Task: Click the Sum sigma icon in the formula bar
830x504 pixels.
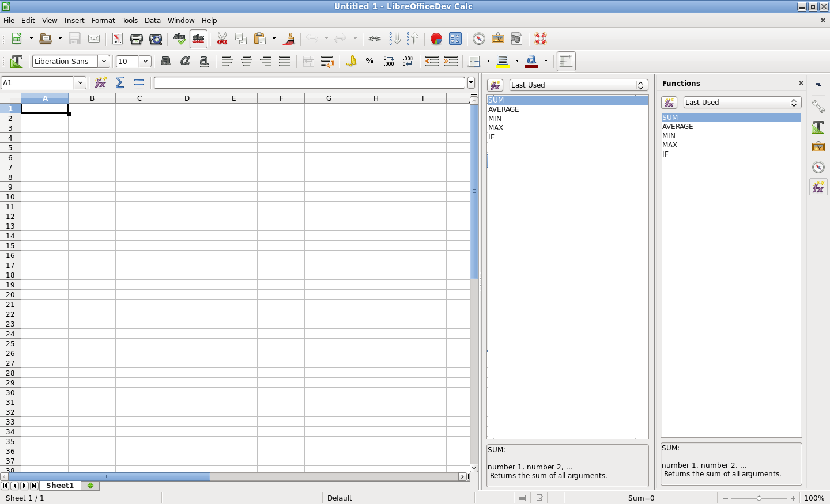Action: click(120, 83)
